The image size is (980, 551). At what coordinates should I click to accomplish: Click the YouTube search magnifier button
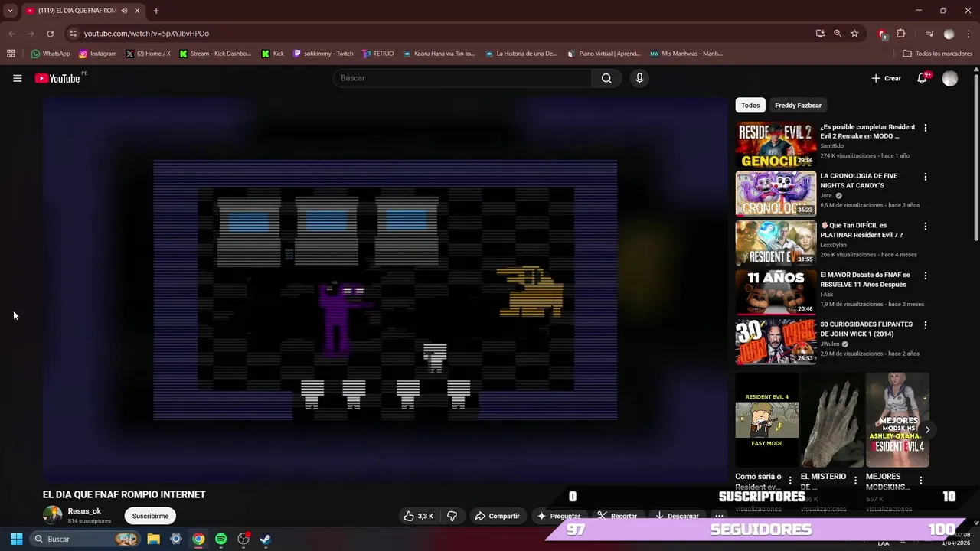click(606, 78)
